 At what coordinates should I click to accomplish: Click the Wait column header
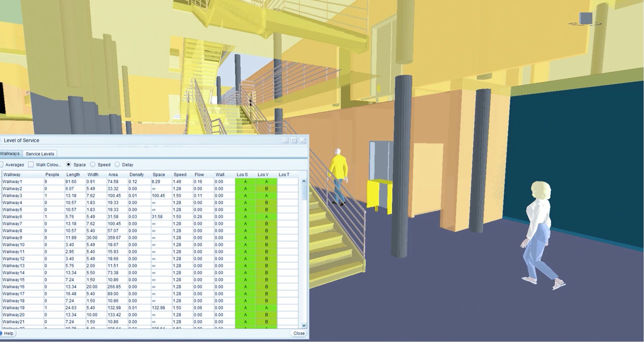pos(224,175)
